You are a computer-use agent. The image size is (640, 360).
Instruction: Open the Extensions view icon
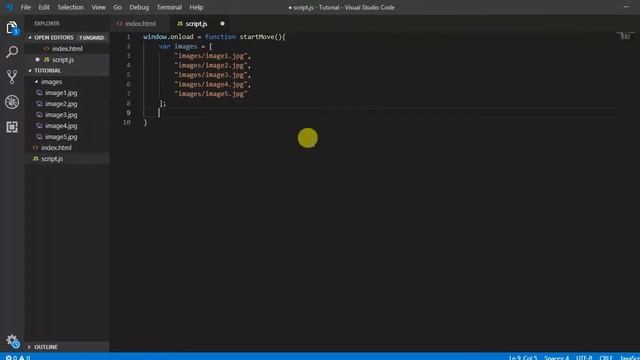12,127
